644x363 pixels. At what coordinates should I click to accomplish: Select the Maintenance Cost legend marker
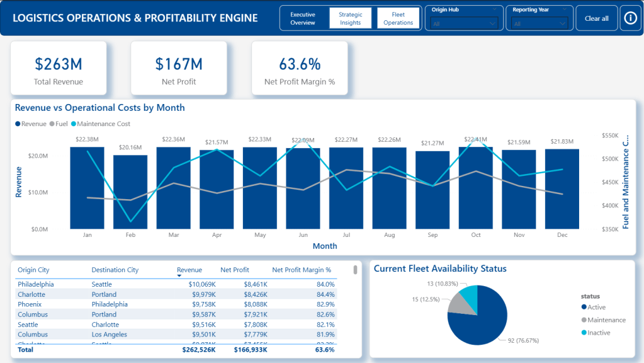(73, 124)
